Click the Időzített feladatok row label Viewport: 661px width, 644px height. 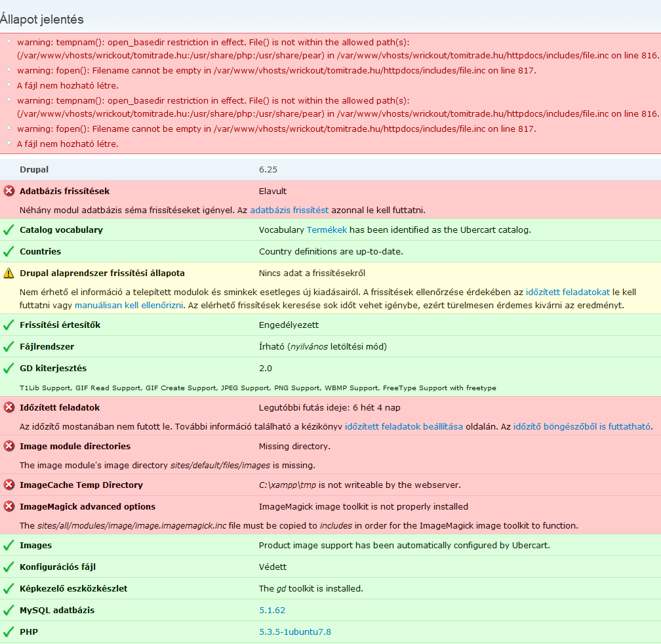(60, 407)
